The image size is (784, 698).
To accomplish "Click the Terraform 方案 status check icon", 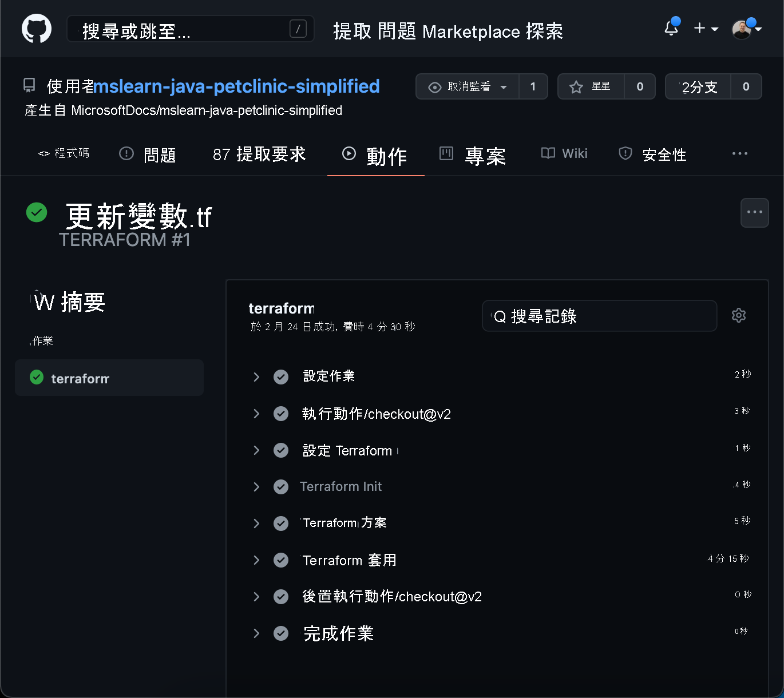I will click(x=281, y=523).
